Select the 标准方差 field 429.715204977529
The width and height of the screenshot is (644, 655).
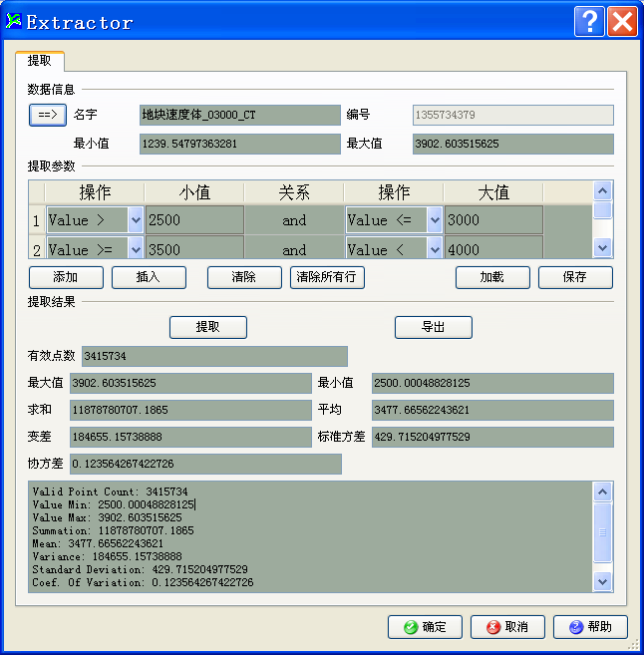coord(492,437)
